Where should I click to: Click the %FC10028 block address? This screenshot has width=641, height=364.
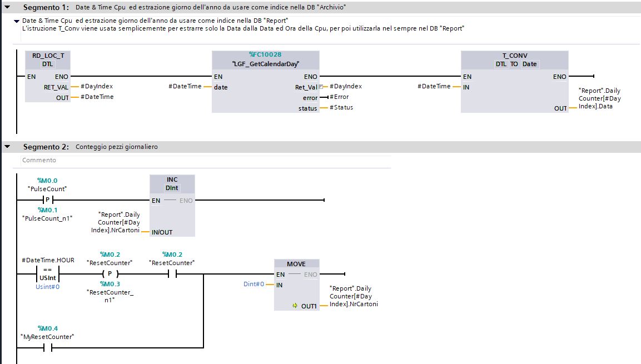pos(265,54)
